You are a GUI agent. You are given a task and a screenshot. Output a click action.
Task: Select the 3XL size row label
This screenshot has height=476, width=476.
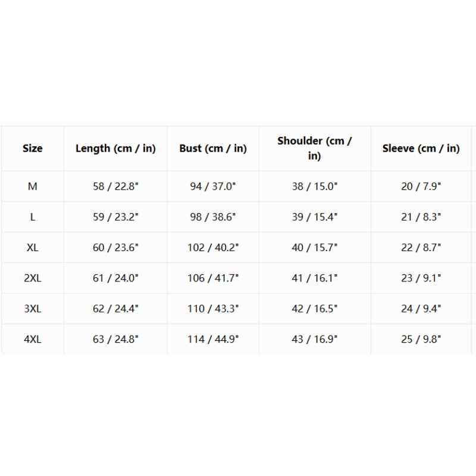33,309
